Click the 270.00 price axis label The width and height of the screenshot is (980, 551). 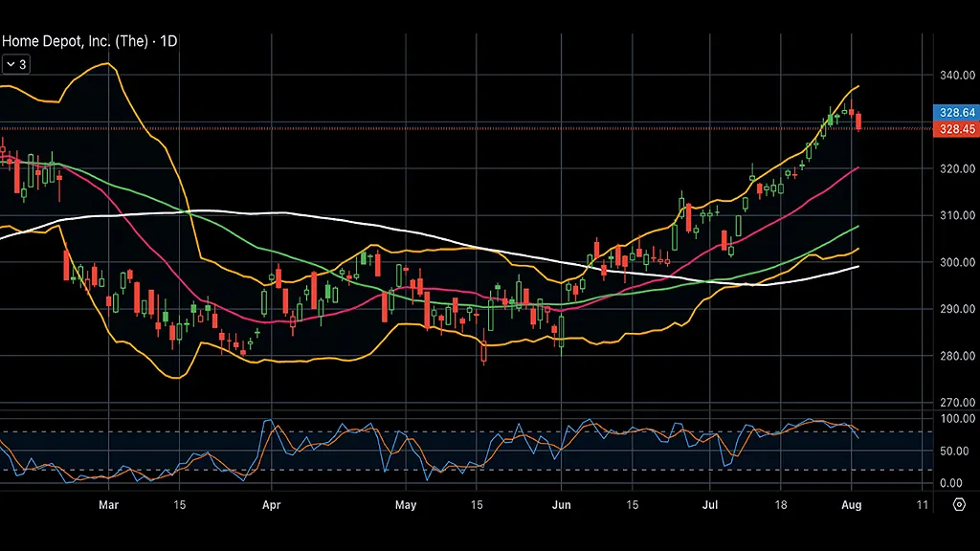(x=957, y=403)
